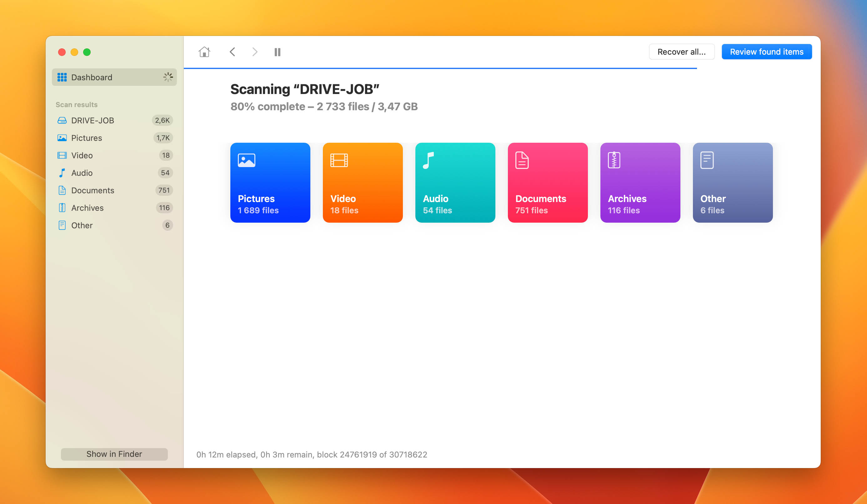Click the Review found items button
This screenshot has height=504, width=867.
tap(767, 52)
